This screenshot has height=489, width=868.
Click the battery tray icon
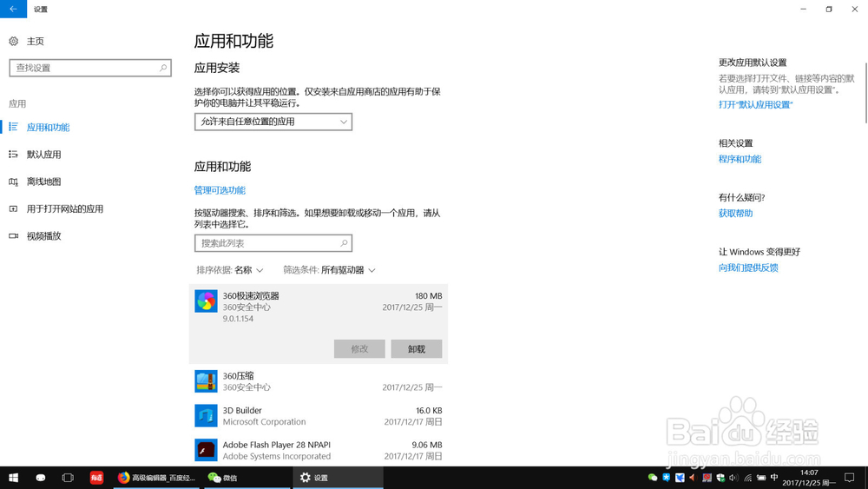[x=761, y=478]
